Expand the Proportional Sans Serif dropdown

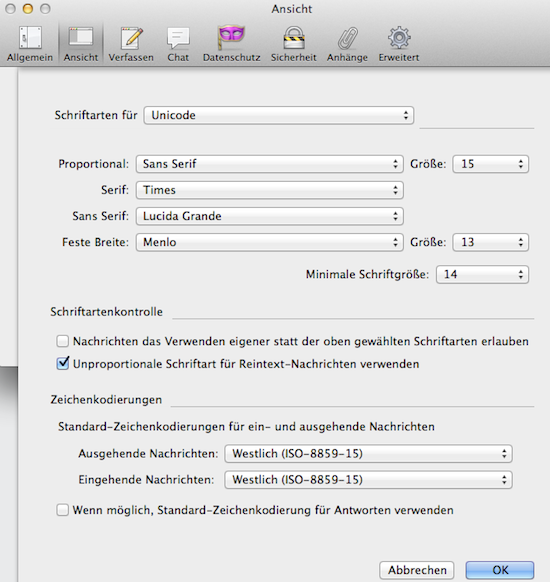pyautogui.click(x=269, y=164)
